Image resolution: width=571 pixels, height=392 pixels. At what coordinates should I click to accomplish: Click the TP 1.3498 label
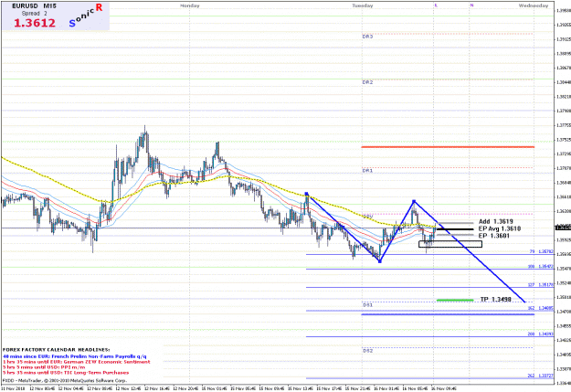(x=495, y=299)
